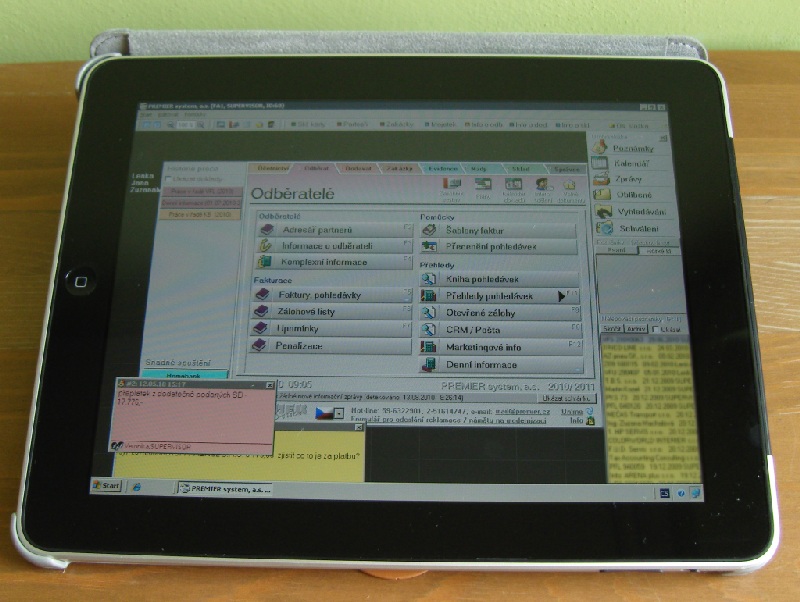Click the Filtr icon in Odběratelé header
Image resolution: width=800 pixels, height=602 pixels.
[482, 185]
